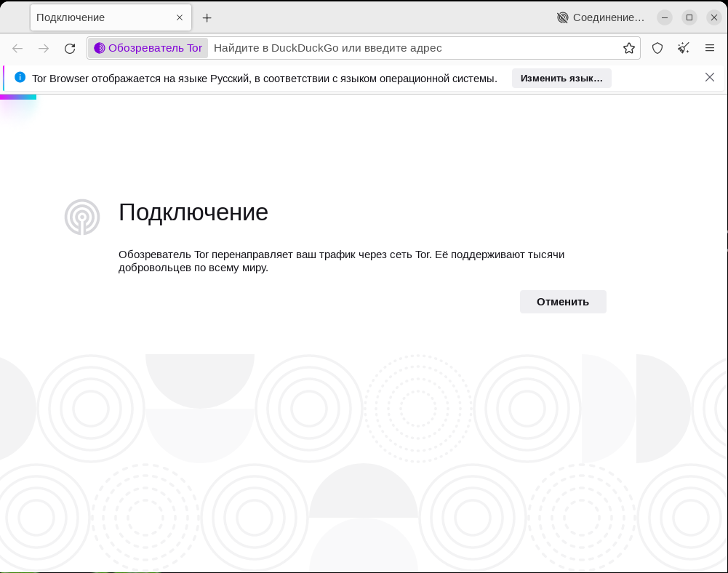
Task: Reload the page with the refresh icon
Action: point(70,48)
